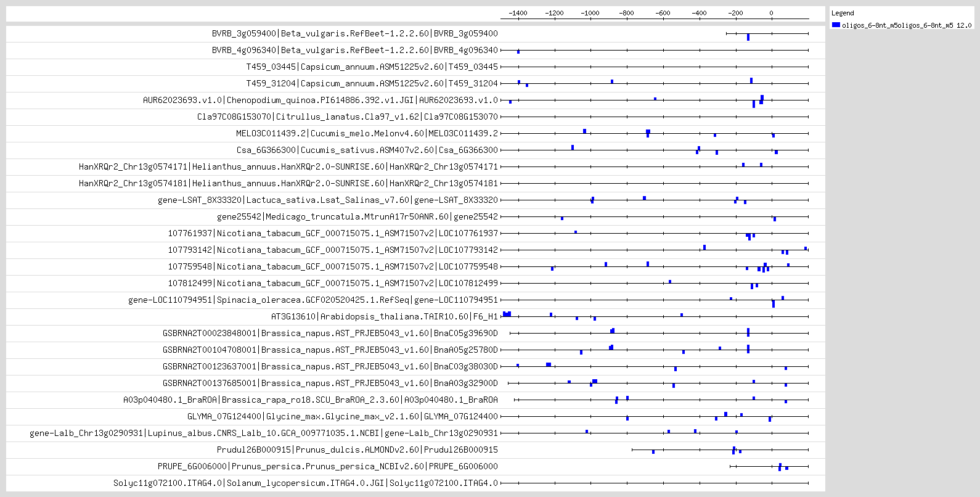Click the Csa_6G366300 Cucumis_sativus label

[367, 150]
